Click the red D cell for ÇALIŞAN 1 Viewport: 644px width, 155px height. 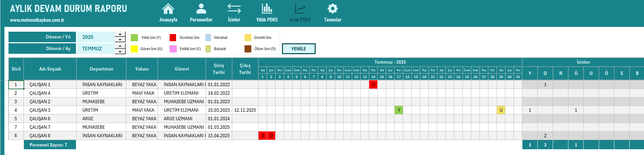[373, 84]
